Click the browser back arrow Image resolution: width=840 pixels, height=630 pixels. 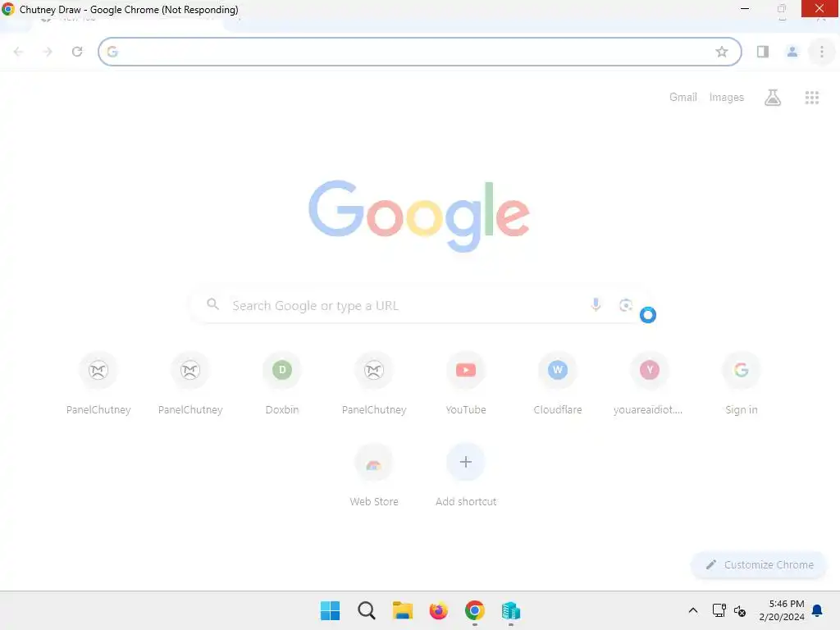coord(19,52)
